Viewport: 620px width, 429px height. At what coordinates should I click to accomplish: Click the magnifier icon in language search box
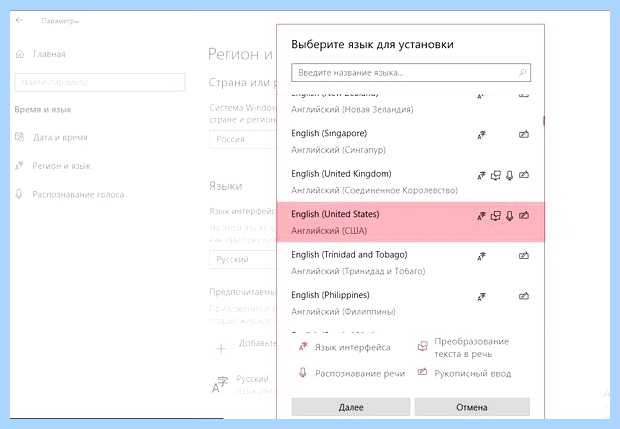[x=523, y=73]
